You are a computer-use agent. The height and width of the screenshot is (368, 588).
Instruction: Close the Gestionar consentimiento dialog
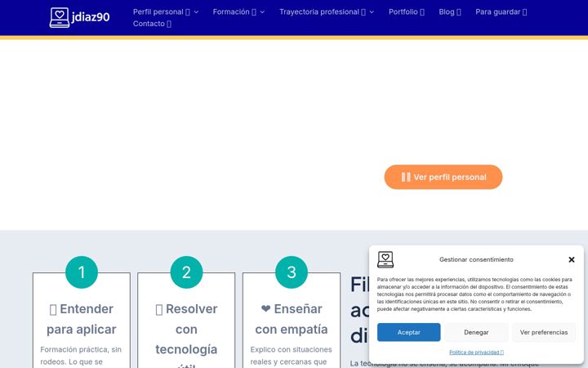tap(572, 259)
